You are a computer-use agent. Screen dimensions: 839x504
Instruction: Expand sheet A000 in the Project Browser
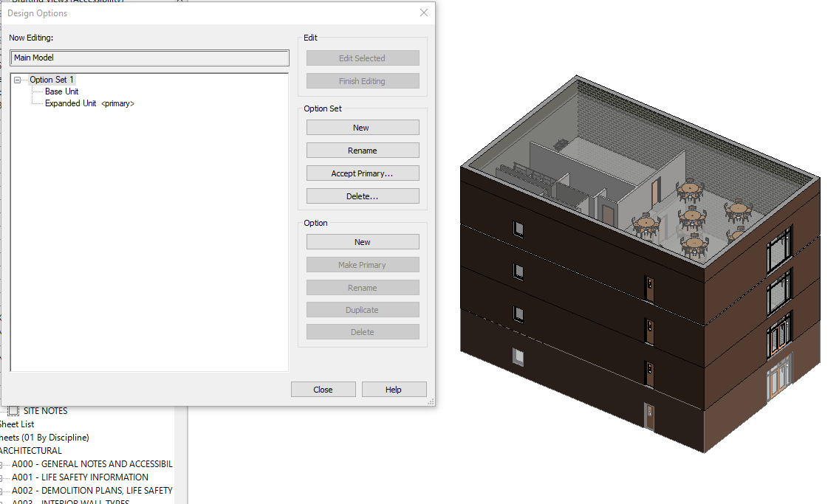pyautogui.click(x=0, y=463)
